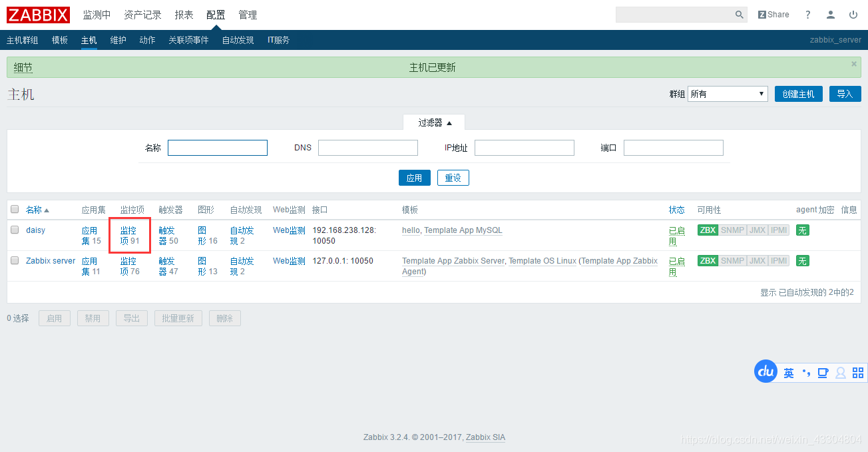Click the Baidu input du icon

(766, 371)
